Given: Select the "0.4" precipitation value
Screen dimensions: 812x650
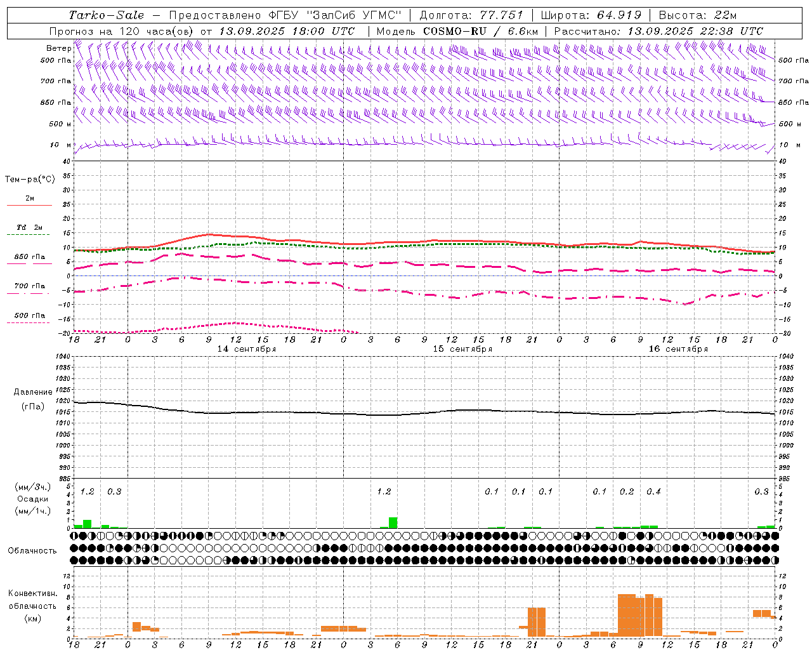Looking at the screenshot, I should [x=653, y=491].
